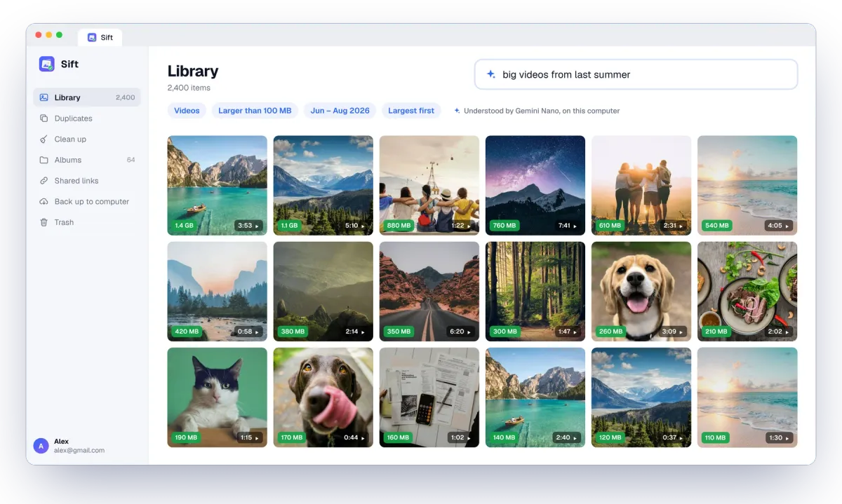This screenshot has width=842, height=504.
Task: Click the Albums folder icon
Action: coord(44,160)
